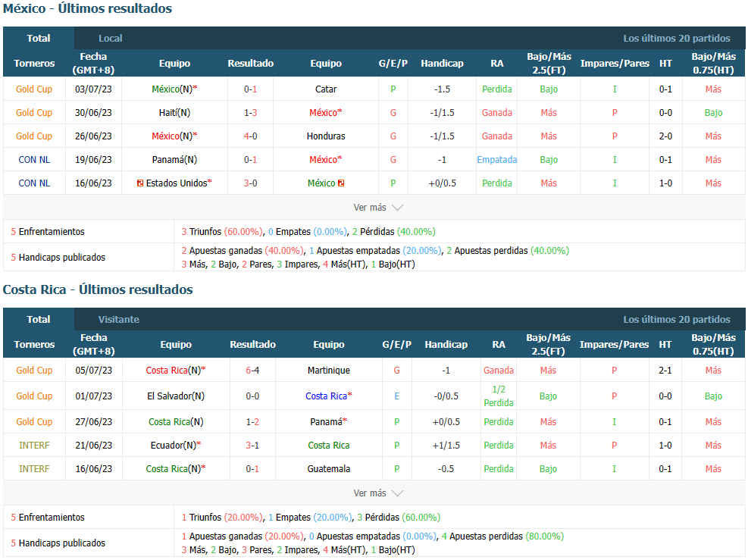748x560 pixels.
Task: Click Guatemala team name
Action: [329, 469]
